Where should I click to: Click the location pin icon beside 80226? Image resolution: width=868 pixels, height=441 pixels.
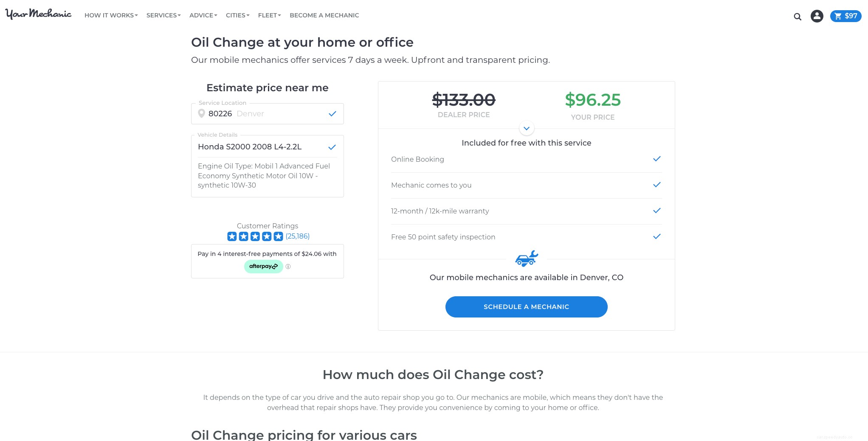[202, 113]
